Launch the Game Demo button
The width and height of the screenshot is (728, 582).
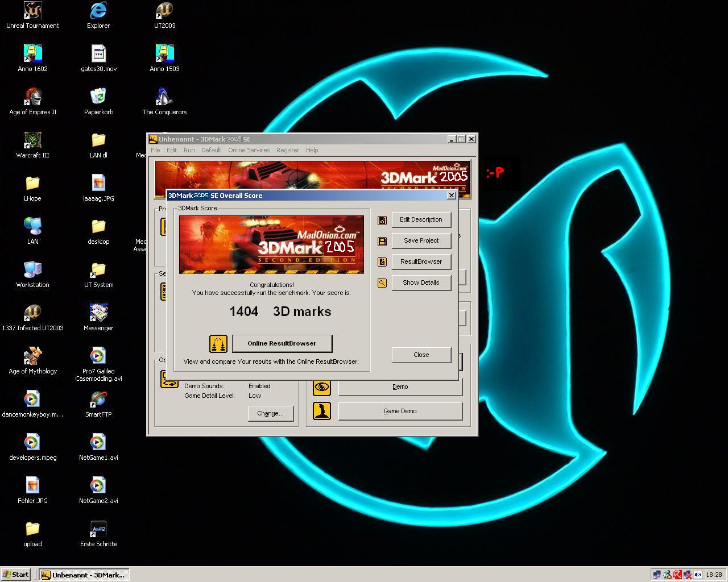pyautogui.click(x=400, y=411)
